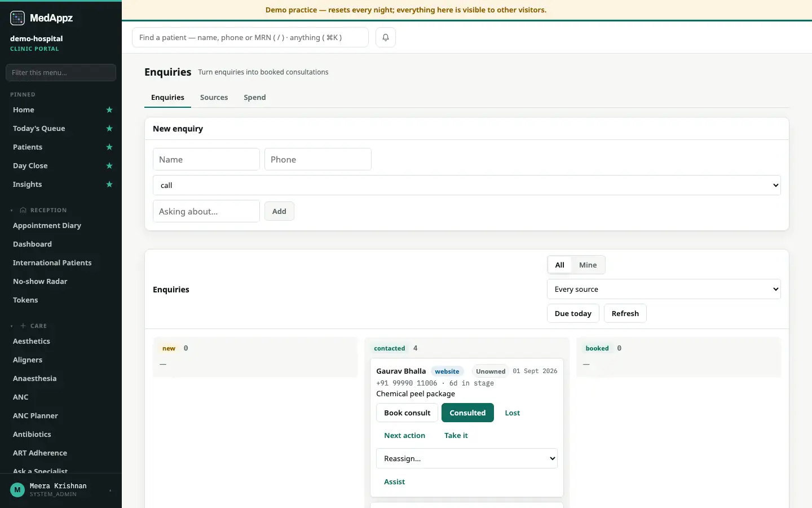Open Day Close from sidebar
Screen dimensions: 812x508
30,166
